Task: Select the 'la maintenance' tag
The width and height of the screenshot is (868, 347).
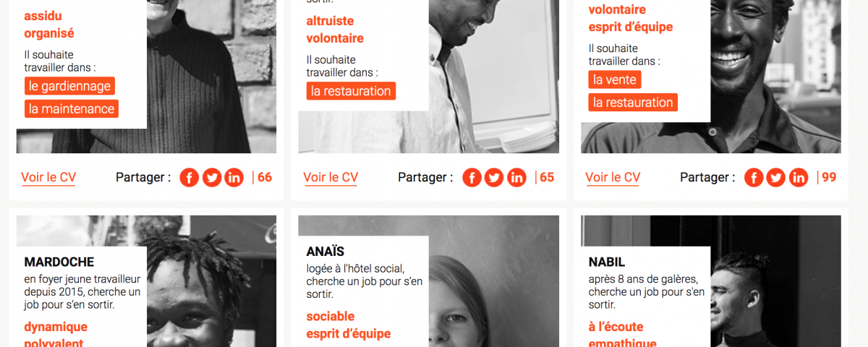Action: (72, 109)
